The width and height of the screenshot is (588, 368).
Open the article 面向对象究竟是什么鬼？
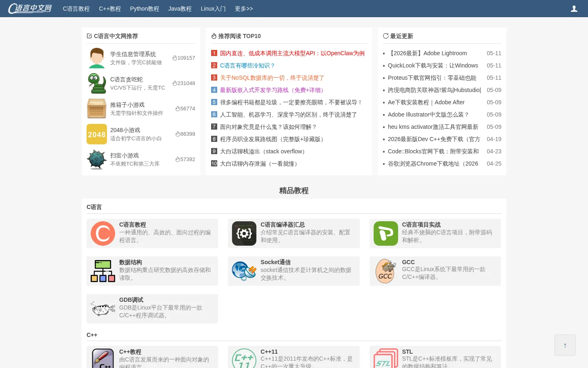click(269, 127)
